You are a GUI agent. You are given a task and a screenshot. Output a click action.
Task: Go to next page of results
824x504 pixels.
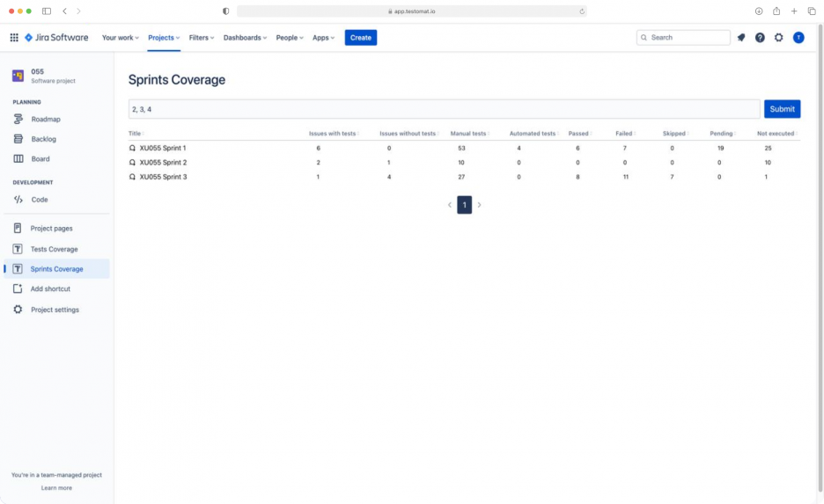click(480, 205)
